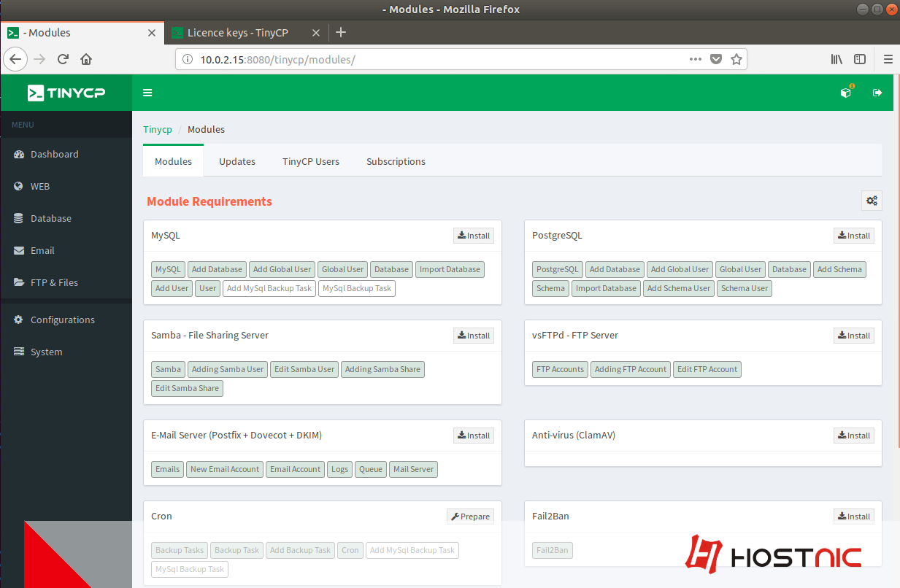The width and height of the screenshot is (900, 588).
Task: Toggle the sidebar with the hamburger icon
Action: coord(147,93)
